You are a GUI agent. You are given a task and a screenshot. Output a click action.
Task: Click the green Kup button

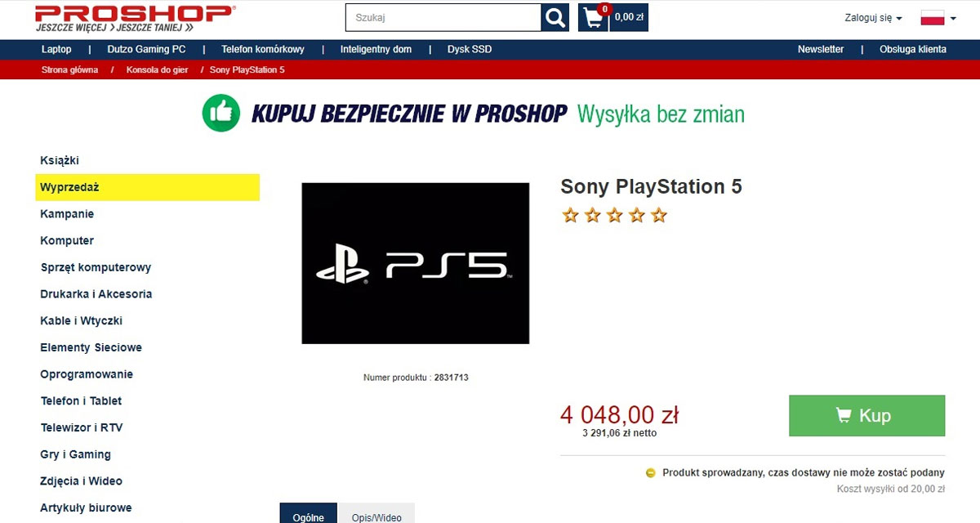pyautogui.click(x=866, y=416)
